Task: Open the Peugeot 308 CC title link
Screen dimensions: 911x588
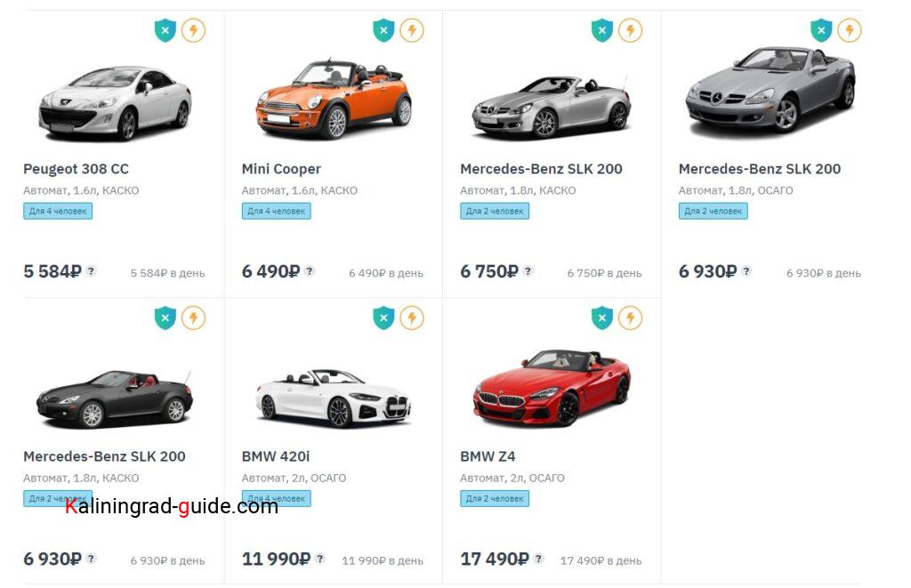Action: (76, 169)
